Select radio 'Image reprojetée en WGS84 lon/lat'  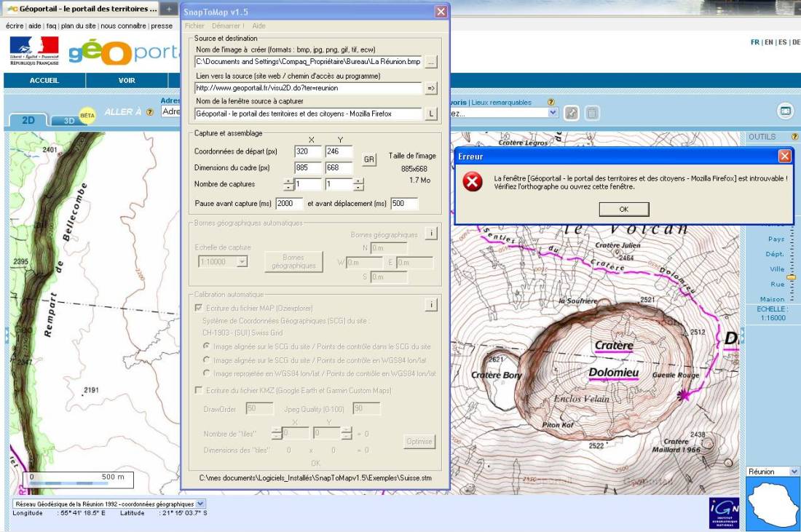(x=206, y=373)
